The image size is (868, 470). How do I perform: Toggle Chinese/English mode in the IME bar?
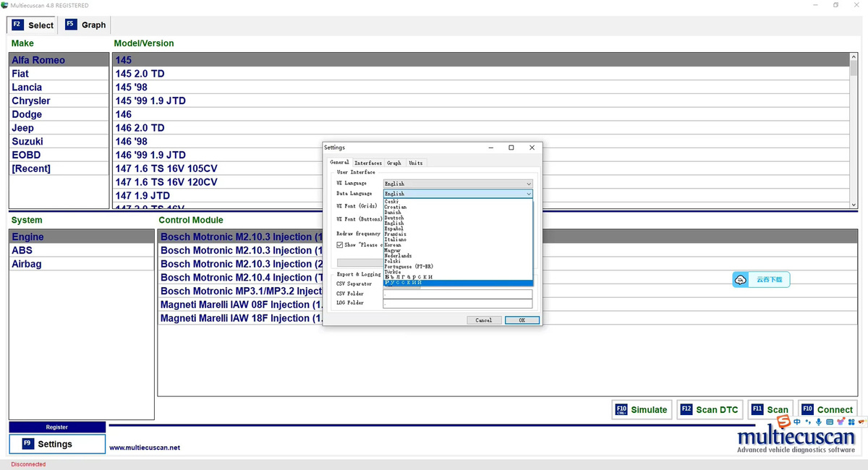pyautogui.click(x=797, y=422)
